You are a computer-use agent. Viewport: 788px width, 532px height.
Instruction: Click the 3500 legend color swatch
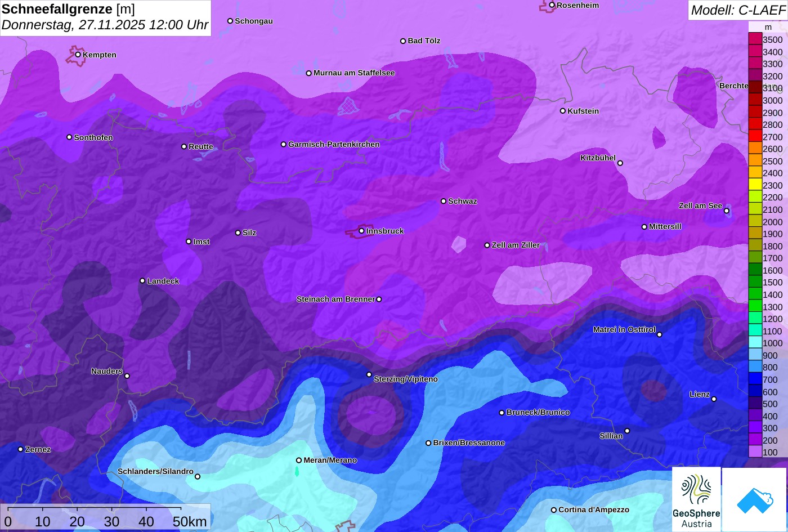755,39
